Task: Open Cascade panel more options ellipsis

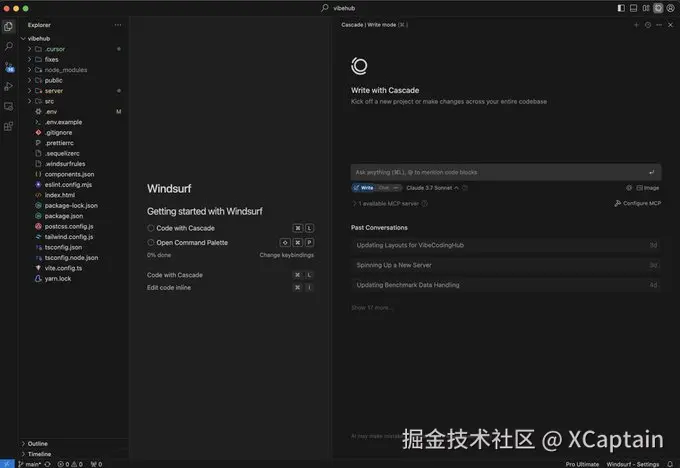Action: pyautogui.click(x=659, y=25)
